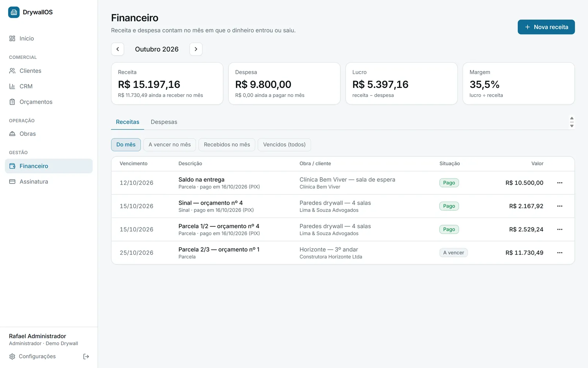The width and height of the screenshot is (588, 368).
Task: Select Financeiro in the sidebar
Action: [49, 166]
